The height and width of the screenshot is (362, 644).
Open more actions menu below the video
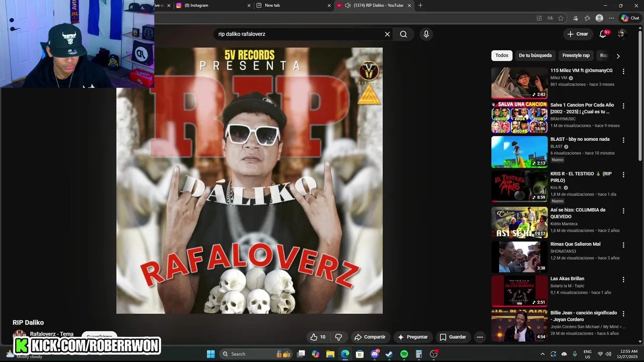[480, 337]
